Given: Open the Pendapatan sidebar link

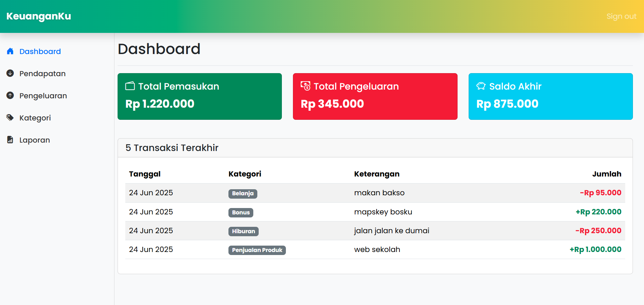Looking at the screenshot, I should pos(42,73).
